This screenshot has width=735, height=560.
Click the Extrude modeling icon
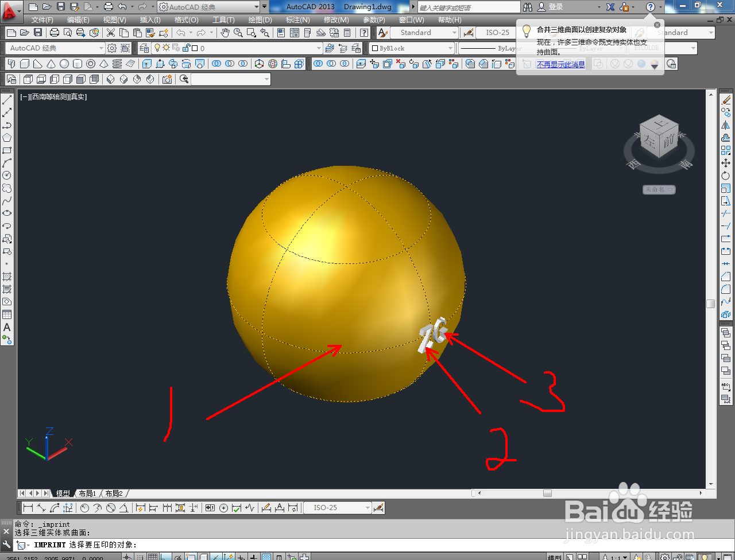147,64
